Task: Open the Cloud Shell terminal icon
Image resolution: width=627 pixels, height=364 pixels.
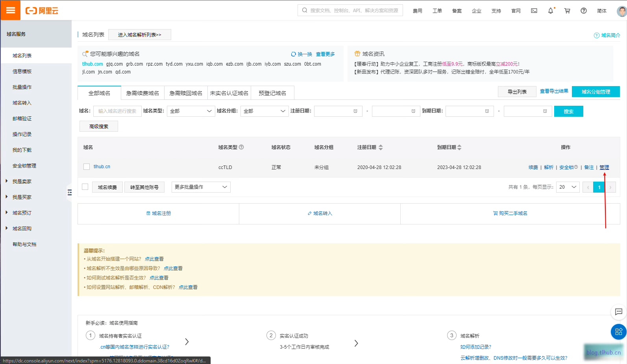Action: point(534,11)
